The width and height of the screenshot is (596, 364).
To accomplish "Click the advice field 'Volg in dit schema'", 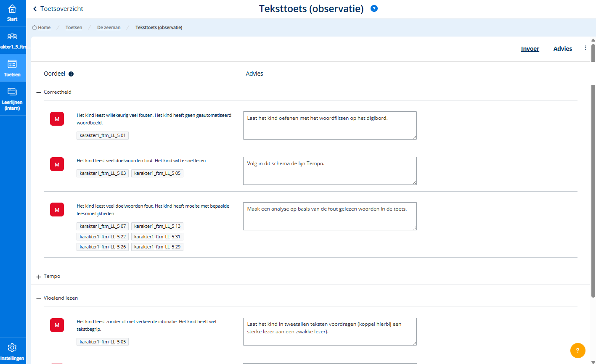I will click(330, 171).
